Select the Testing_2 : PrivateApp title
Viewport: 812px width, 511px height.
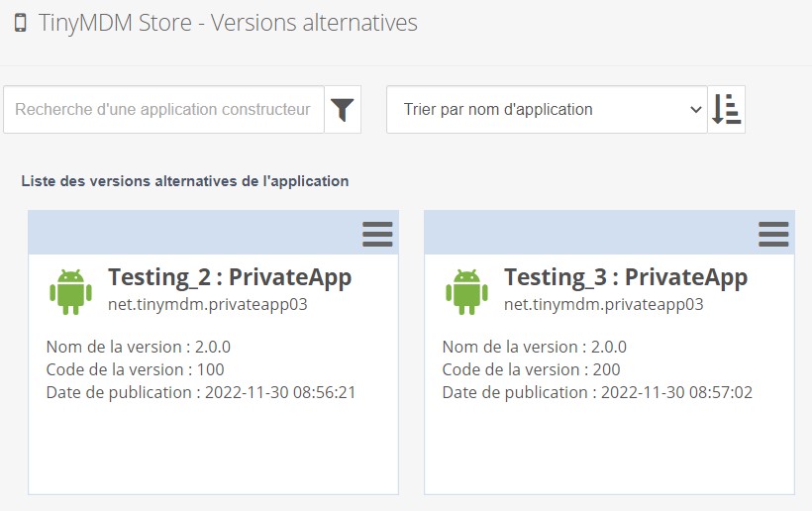tap(230, 277)
